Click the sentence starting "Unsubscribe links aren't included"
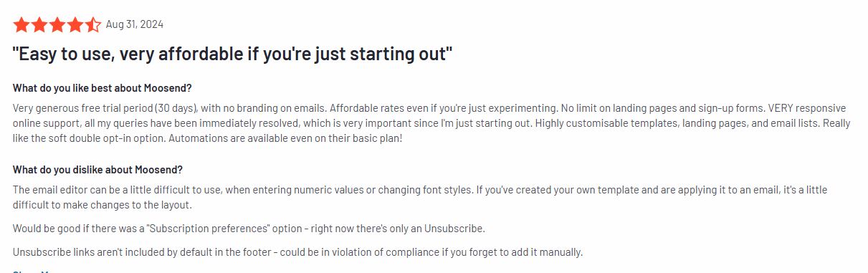 coord(297,252)
